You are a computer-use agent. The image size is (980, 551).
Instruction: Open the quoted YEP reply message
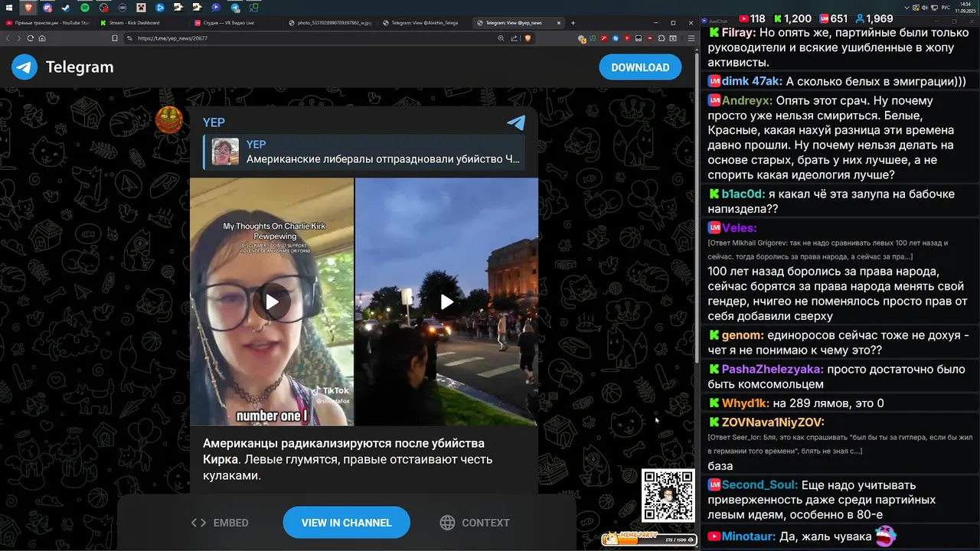[x=364, y=152]
